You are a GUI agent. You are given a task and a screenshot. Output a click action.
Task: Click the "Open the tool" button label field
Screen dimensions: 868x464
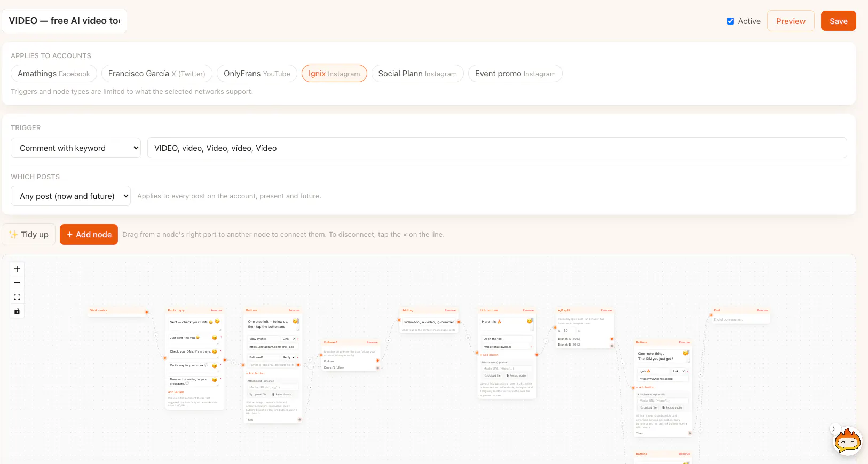(x=507, y=339)
